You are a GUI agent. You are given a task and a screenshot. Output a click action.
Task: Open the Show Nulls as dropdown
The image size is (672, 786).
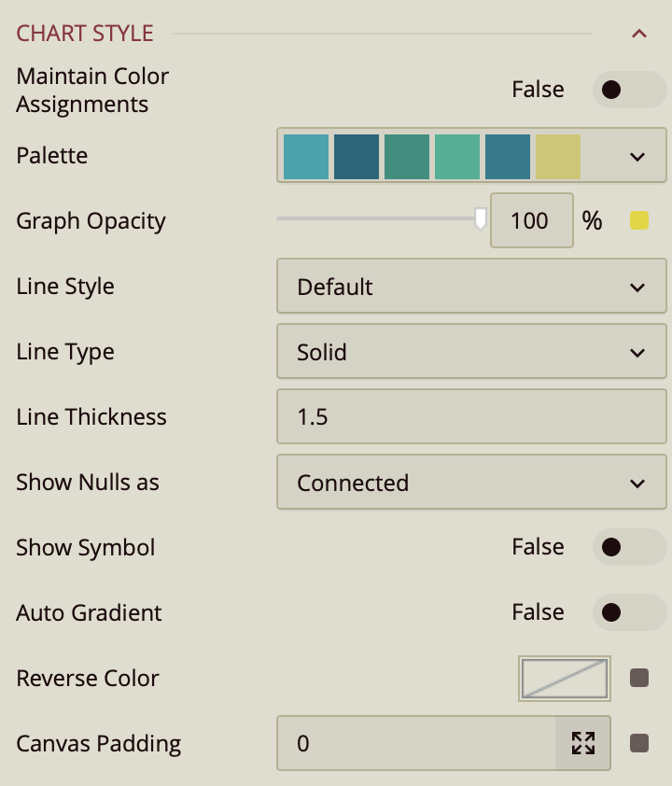[x=471, y=483]
